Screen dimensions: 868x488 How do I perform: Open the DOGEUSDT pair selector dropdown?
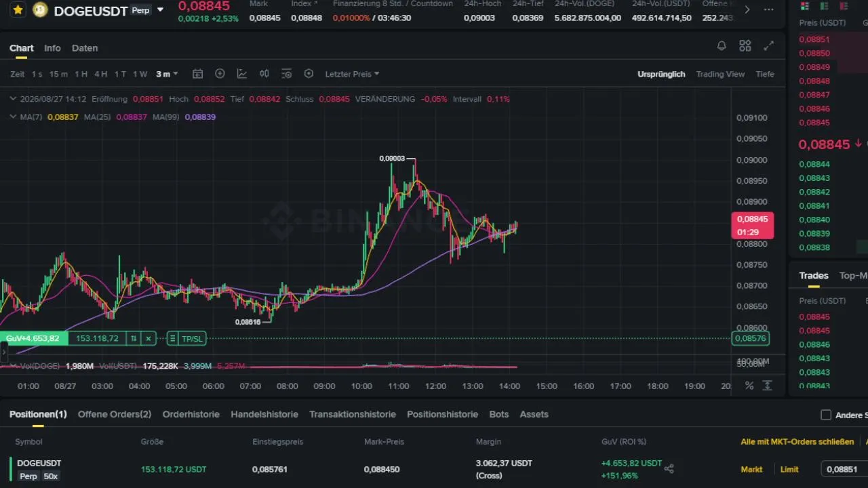pyautogui.click(x=160, y=10)
